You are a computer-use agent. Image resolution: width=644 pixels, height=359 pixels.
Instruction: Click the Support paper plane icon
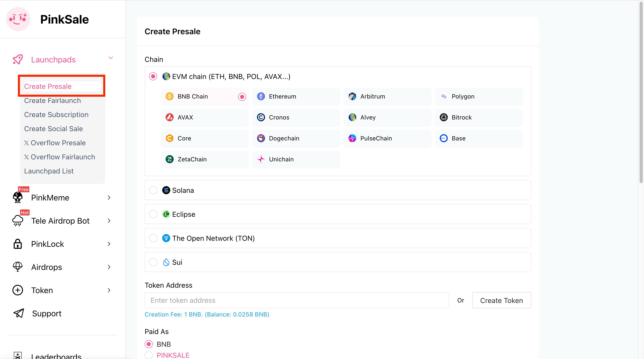coord(19,313)
